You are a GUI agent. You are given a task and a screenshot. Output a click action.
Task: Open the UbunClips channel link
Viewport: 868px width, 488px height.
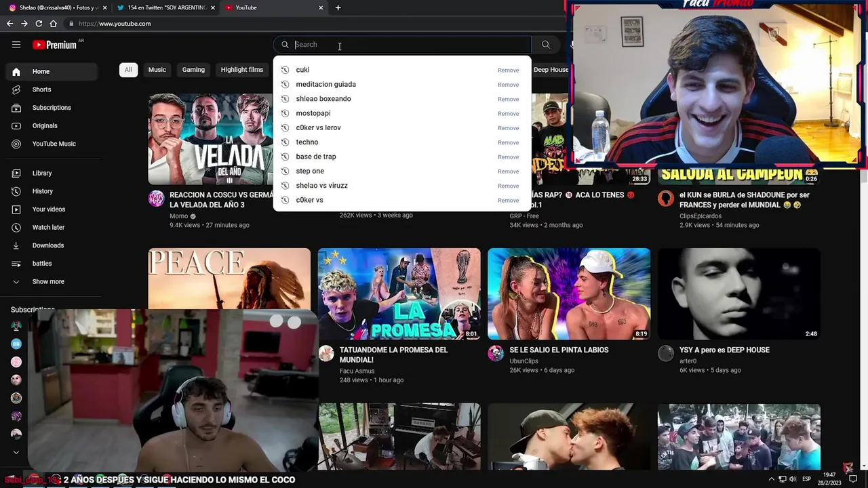[x=524, y=361]
